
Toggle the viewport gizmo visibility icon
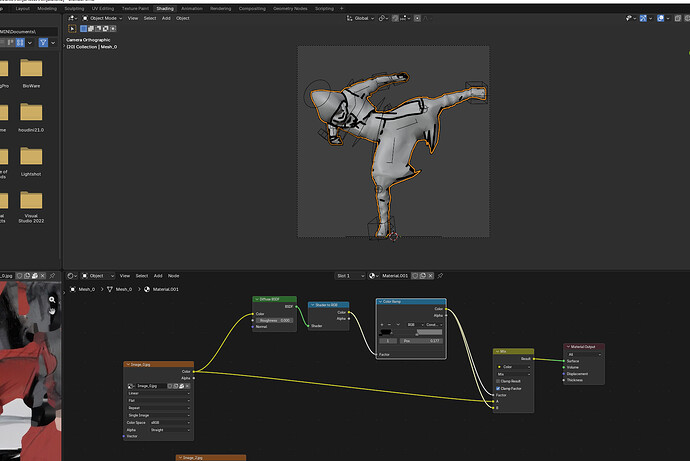pyautogui.click(x=643, y=18)
